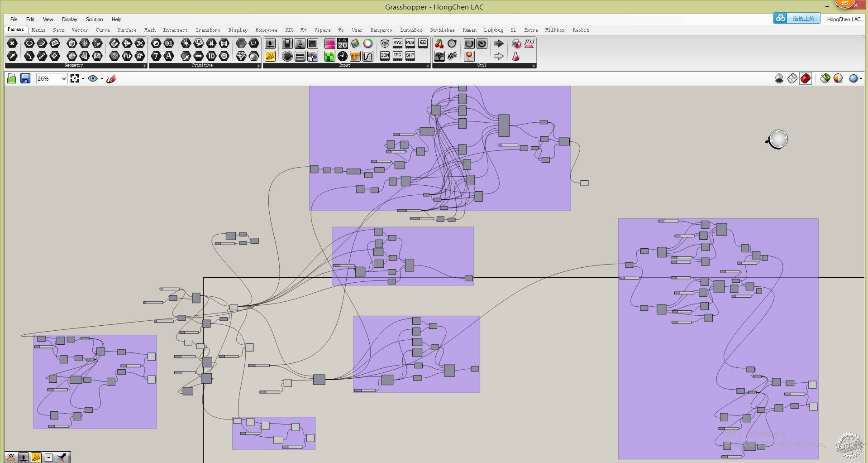Image resolution: width=868 pixels, height=463 pixels.
Task: Activate the red sketch pencil tool
Action: click(111, 79)
